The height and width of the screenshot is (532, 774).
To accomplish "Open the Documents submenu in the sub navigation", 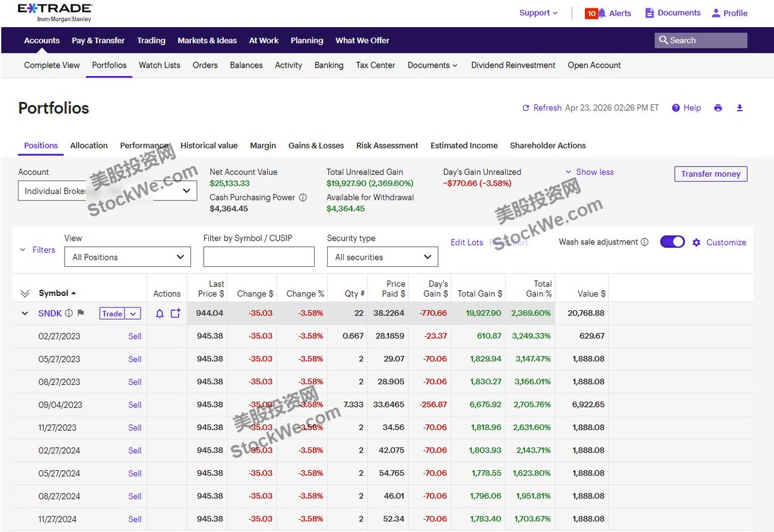I will (433, 65).
